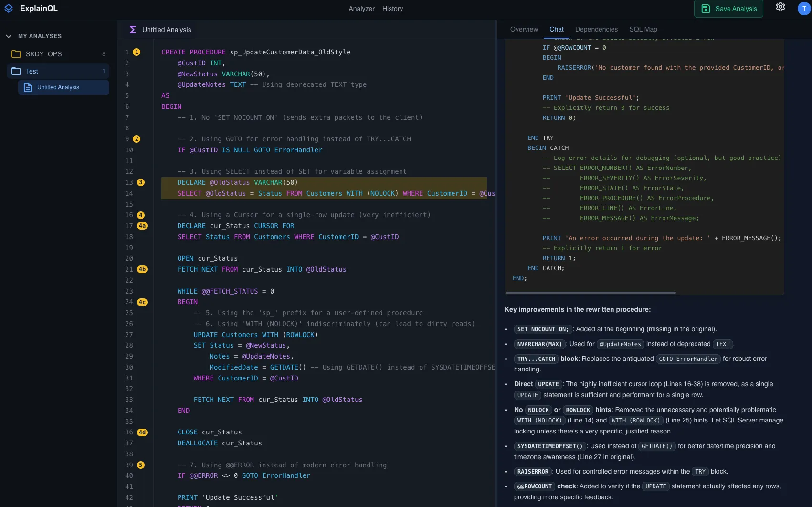The image size is (812, 507).
Task: Select Untitled Analysis under the Test folder
Action: (x=58, y=87)
